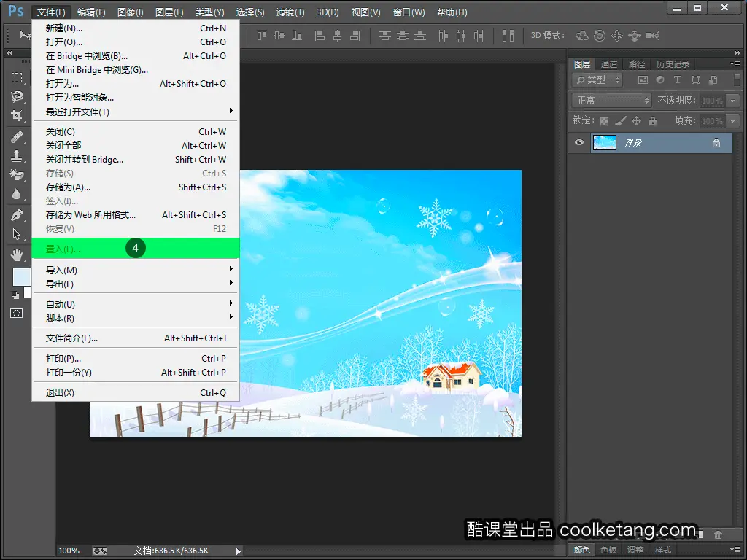Screen dimensions: 747x560
Task: Click Align Top Edges icon
Action: tap(262, 35)
